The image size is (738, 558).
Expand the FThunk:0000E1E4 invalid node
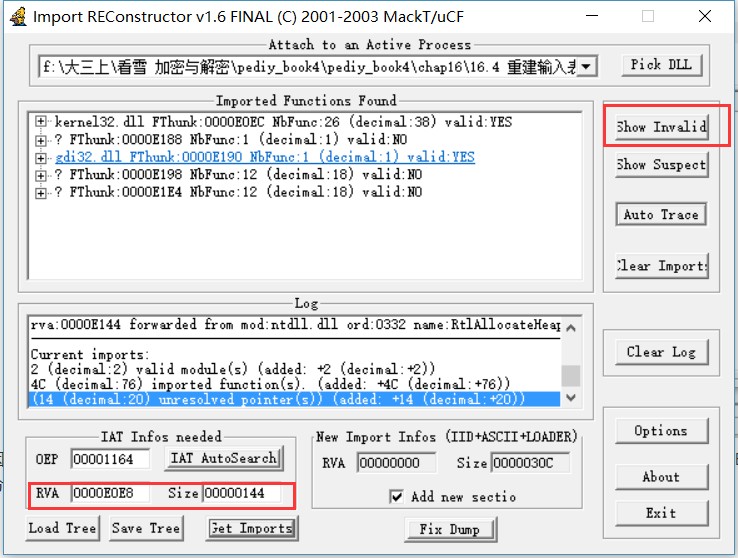(41, 192)
